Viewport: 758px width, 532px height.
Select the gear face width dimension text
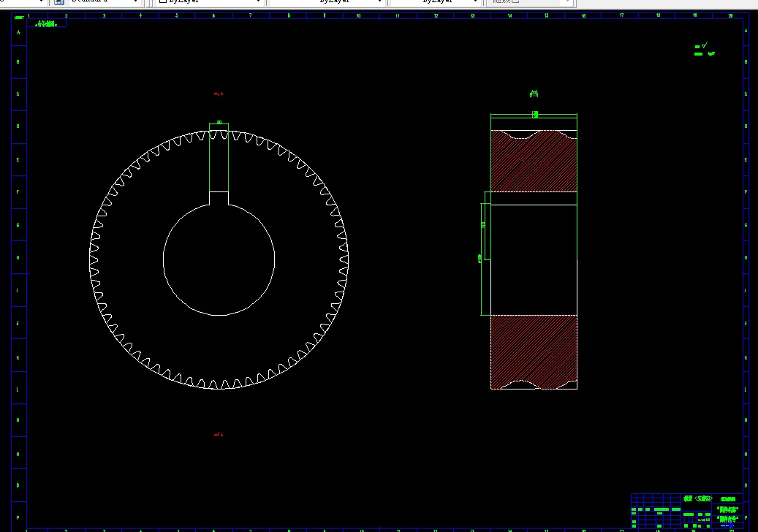[x=534, y=115]
